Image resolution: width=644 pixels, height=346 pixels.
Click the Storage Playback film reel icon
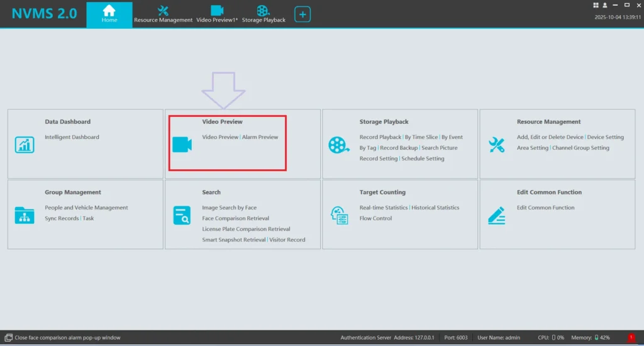(x=338, y=145)
